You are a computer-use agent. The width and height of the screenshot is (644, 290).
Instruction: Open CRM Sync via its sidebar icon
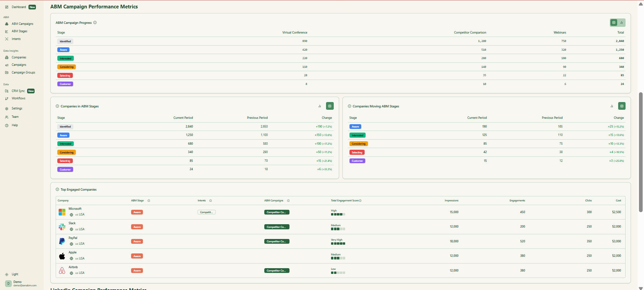click(7, 91)
